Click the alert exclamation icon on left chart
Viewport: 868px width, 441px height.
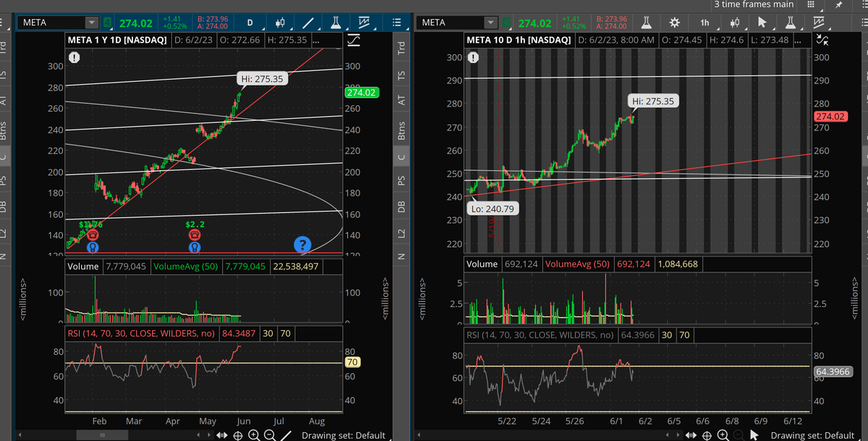tap(75, 59)
